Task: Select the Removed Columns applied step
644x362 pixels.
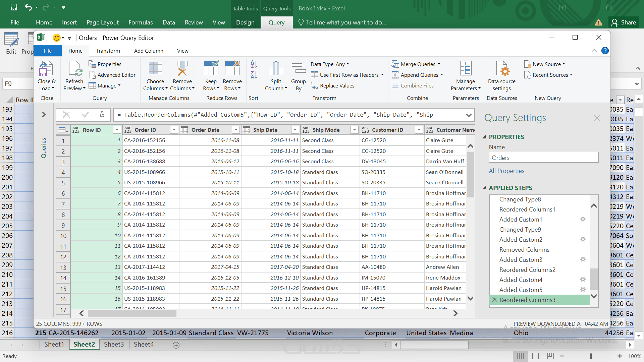Action: 524,250
